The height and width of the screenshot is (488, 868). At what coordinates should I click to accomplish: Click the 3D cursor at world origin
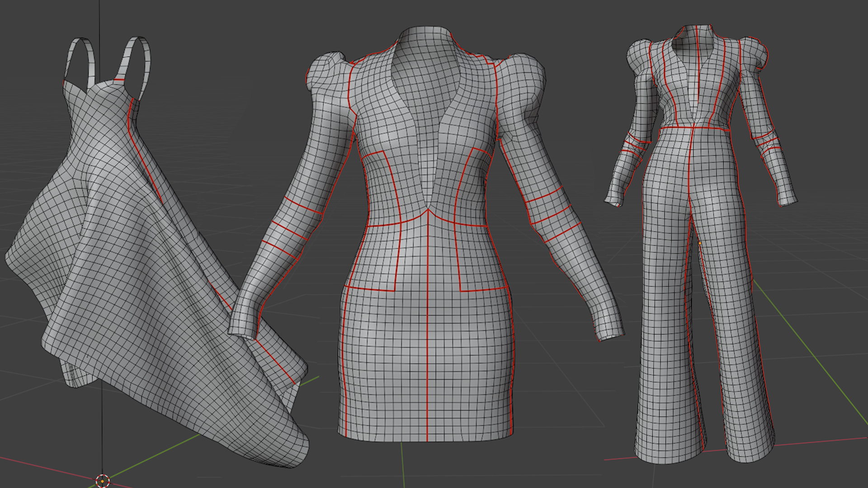[103, 481]
